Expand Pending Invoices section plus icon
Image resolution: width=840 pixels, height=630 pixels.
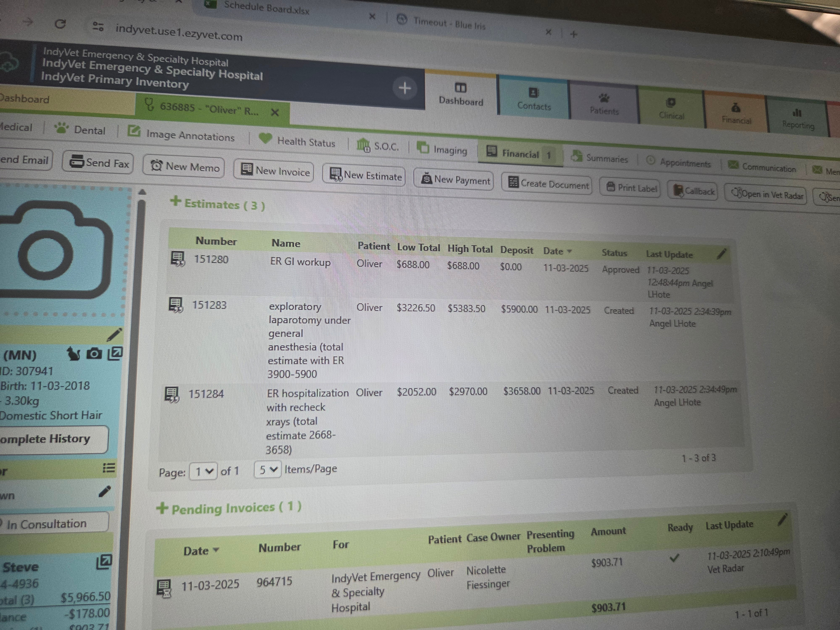tap(162, 508)
